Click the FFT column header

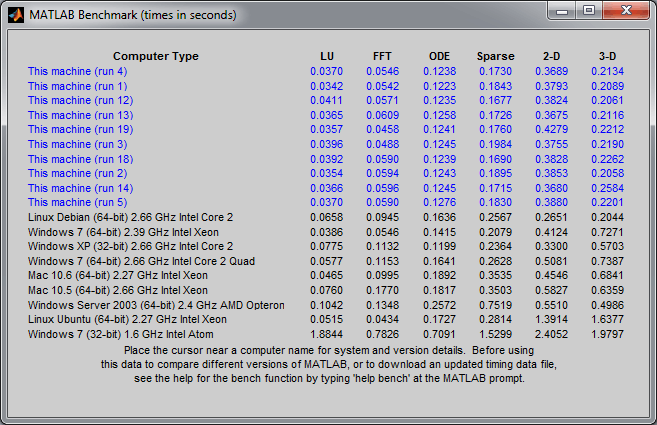(x=382, y=56)
